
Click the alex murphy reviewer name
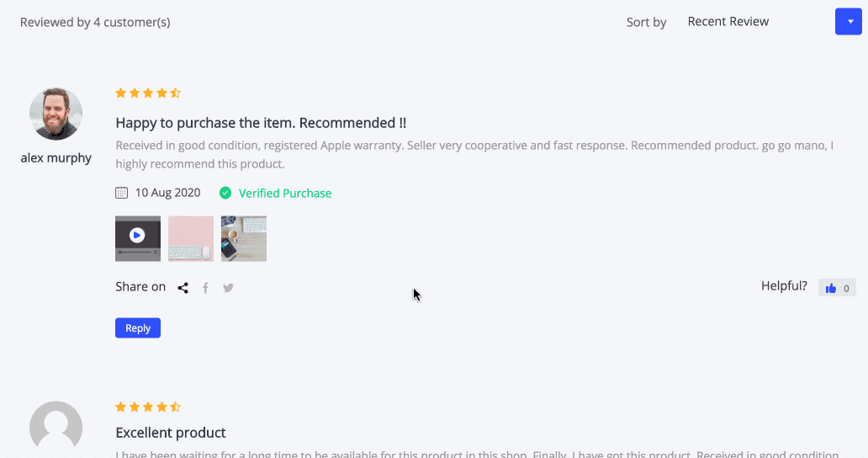(56, 157)
